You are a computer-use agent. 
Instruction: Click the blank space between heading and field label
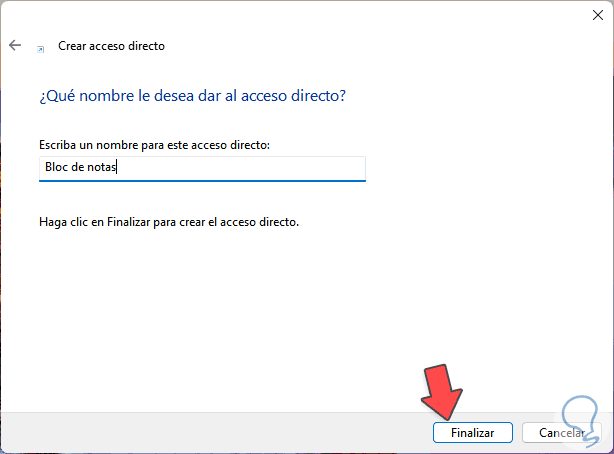(x=200, y=122)
